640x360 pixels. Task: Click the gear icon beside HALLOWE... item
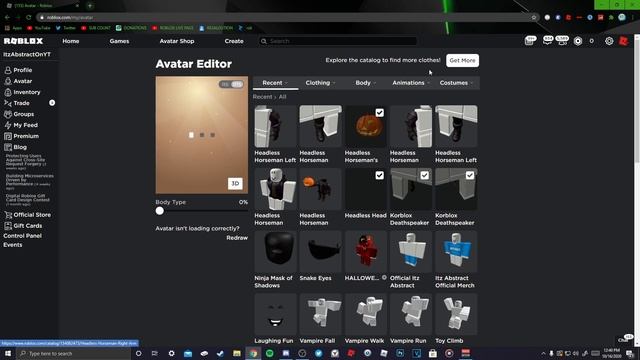pos(384,278)
